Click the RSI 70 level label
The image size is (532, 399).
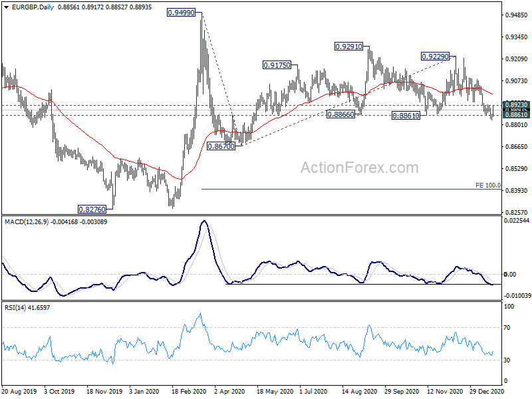tap(507, 328)
